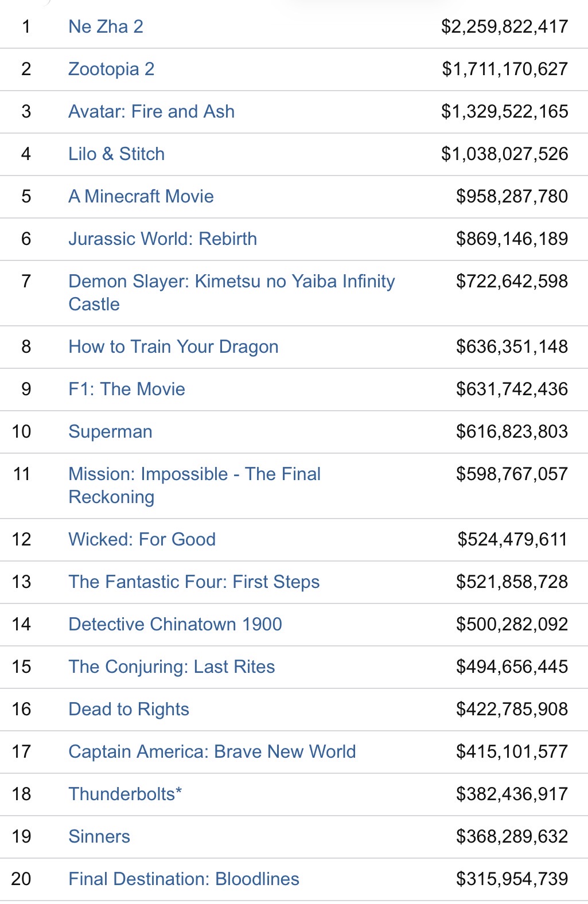Click the Zootopia 2 title link
The image size is (588, 904).
point(111,69)
